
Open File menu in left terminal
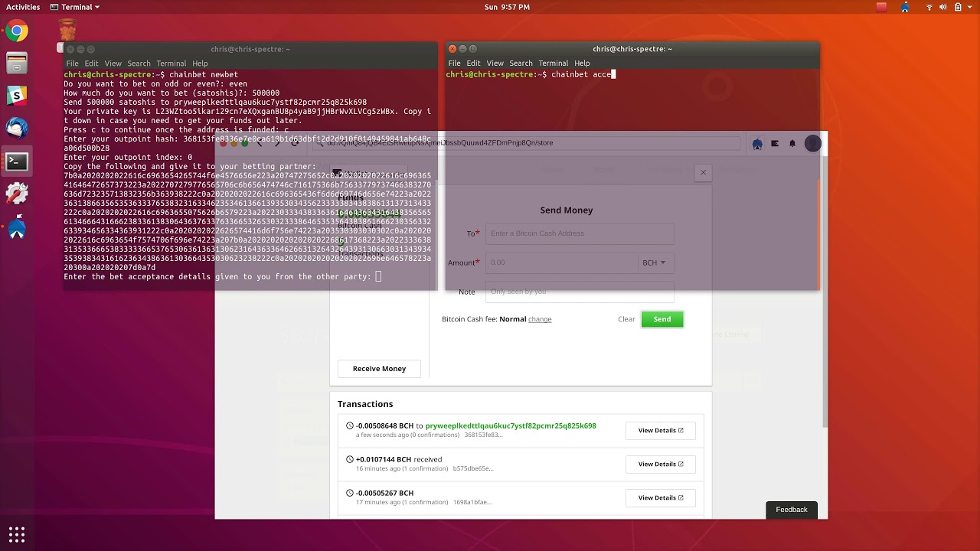coord(72,64)
